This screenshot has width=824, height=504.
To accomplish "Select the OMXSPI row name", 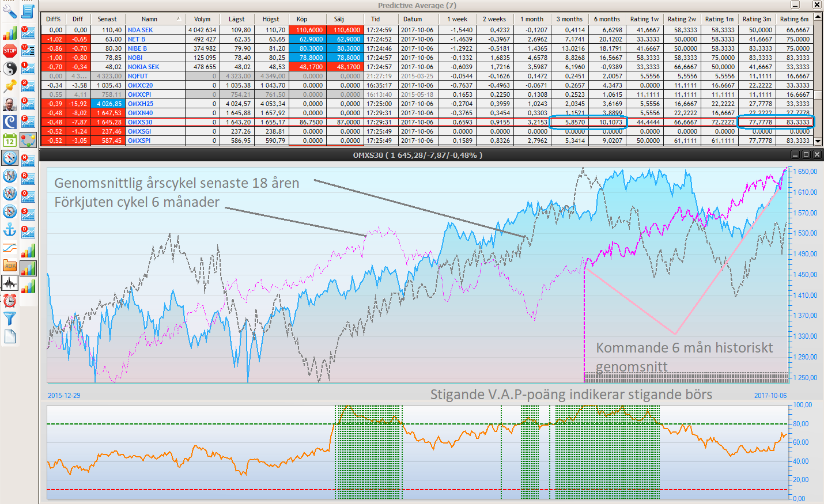I will click(x=139, y=141).
